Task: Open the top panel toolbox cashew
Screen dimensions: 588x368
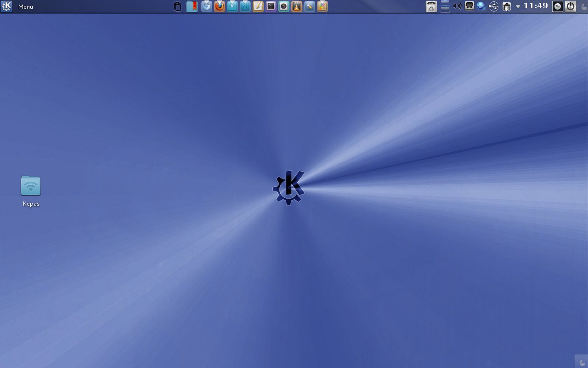Action: (584, 7)
